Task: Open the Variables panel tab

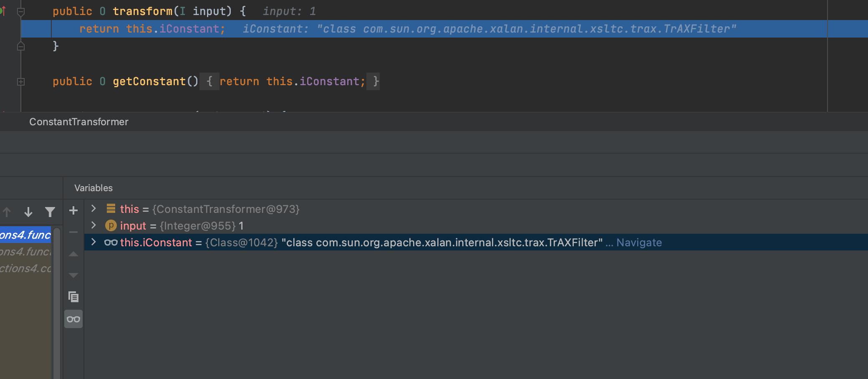Action: tap(93, 188)
